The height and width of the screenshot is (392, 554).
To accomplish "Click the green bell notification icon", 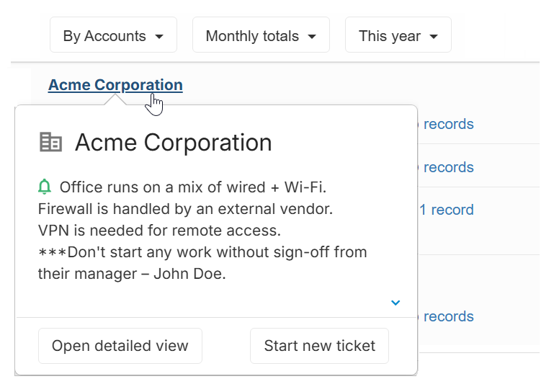I will [x=45, y=187].
